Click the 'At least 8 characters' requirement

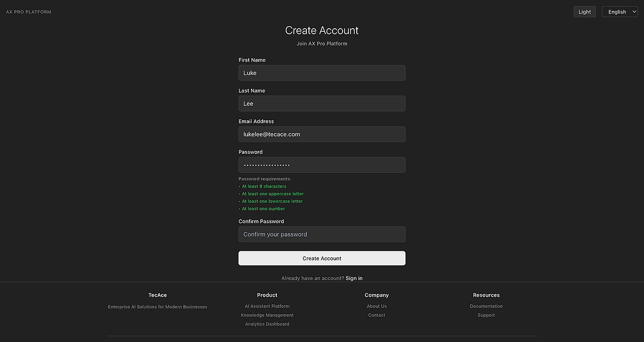pyautogui.click(x=264, y=186)
